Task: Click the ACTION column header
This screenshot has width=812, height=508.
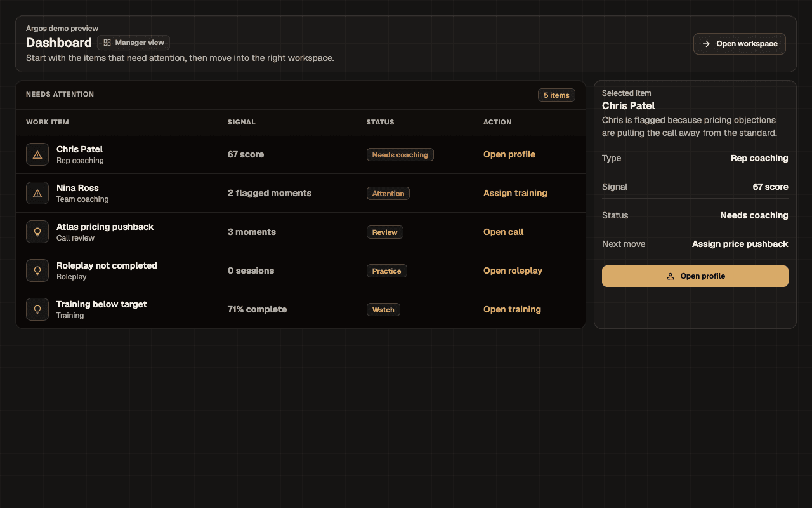Action: pyautogui.click(x=497, y=122)
